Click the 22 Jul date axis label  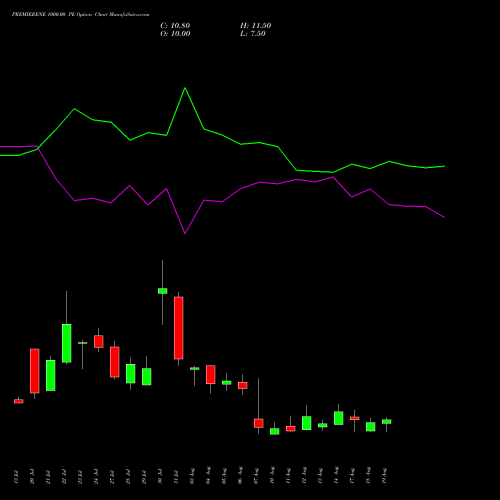64,476
